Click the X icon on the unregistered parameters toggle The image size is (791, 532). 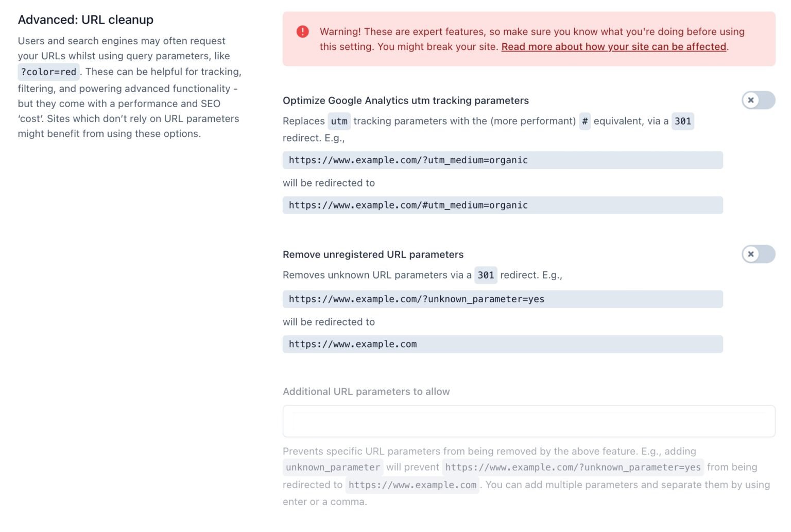752,254
